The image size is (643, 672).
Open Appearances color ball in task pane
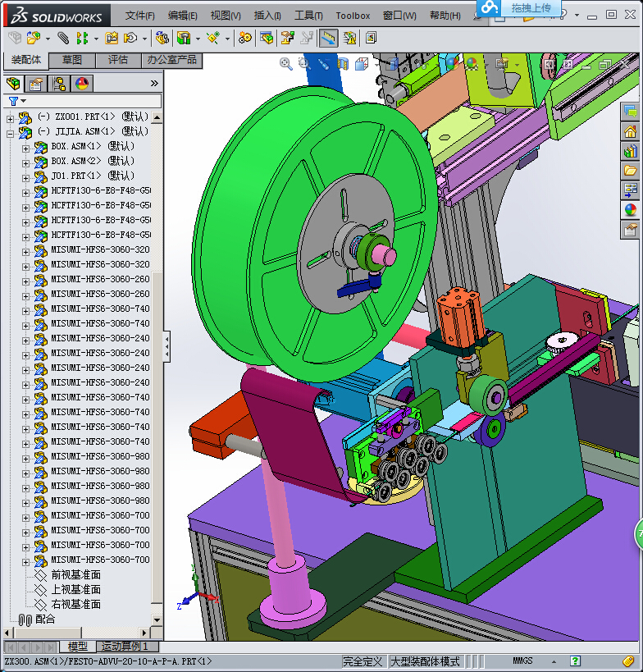click(x=630, y=210)
